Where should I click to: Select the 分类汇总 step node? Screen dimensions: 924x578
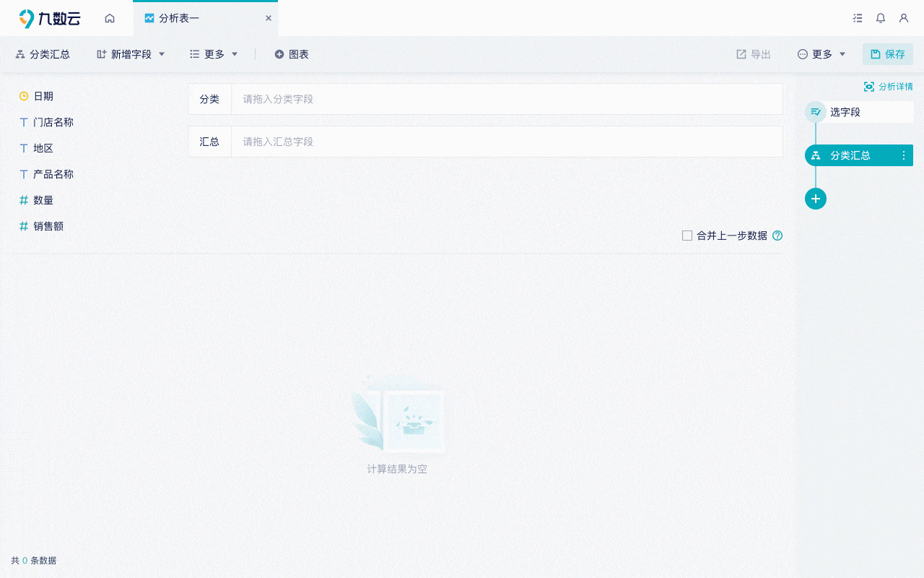click(x=859, y=155)
